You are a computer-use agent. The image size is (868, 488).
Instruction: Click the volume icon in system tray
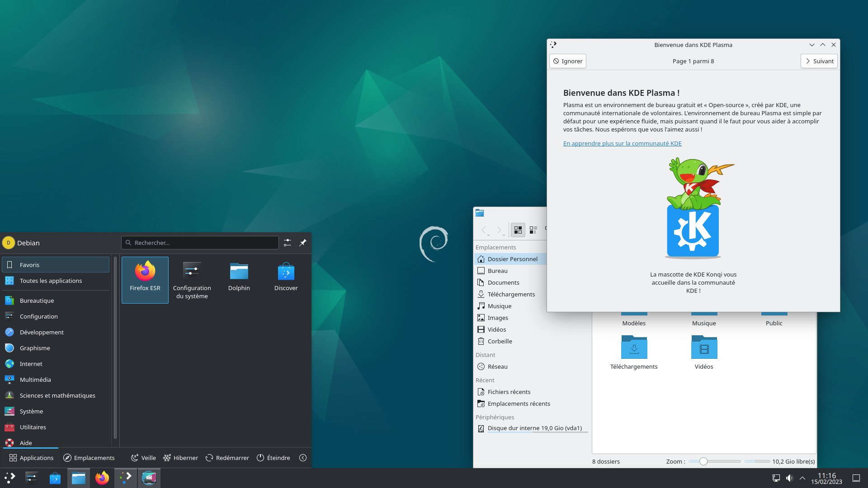(789, 478)
